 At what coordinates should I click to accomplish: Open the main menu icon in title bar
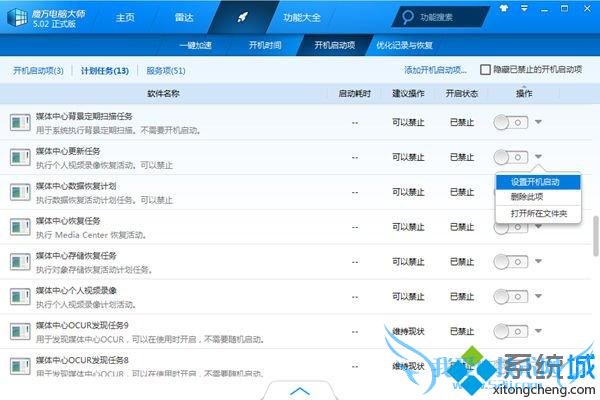524,8
